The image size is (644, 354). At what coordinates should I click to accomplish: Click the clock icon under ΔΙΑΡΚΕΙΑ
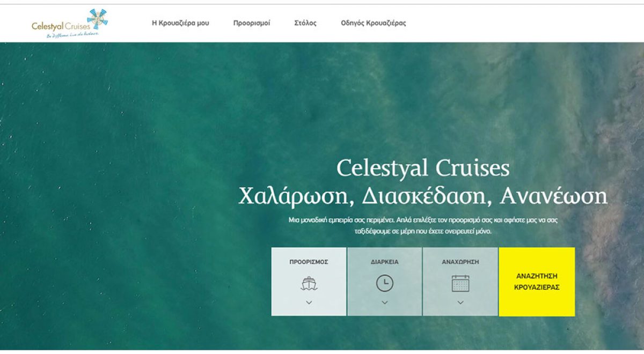(x=384, y=283)
